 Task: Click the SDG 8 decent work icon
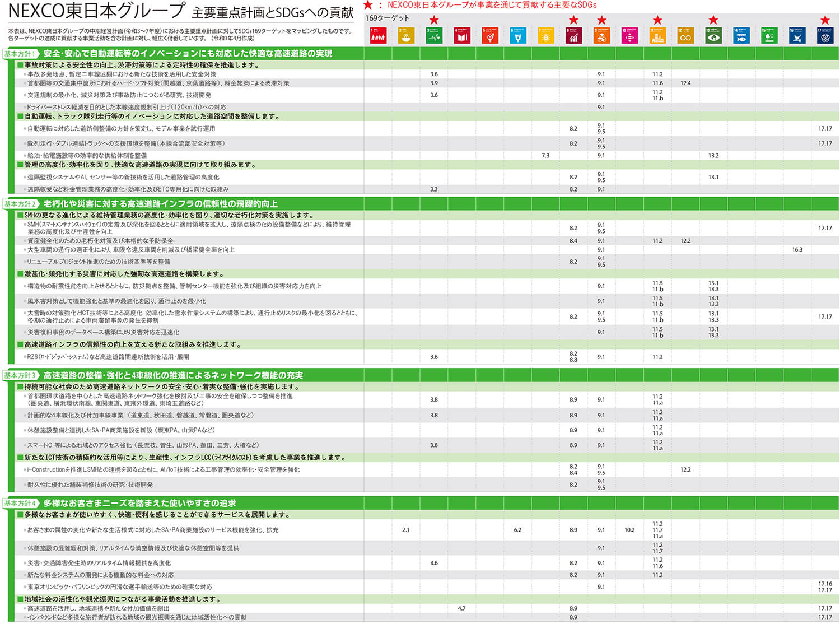[x=574, y=35]
